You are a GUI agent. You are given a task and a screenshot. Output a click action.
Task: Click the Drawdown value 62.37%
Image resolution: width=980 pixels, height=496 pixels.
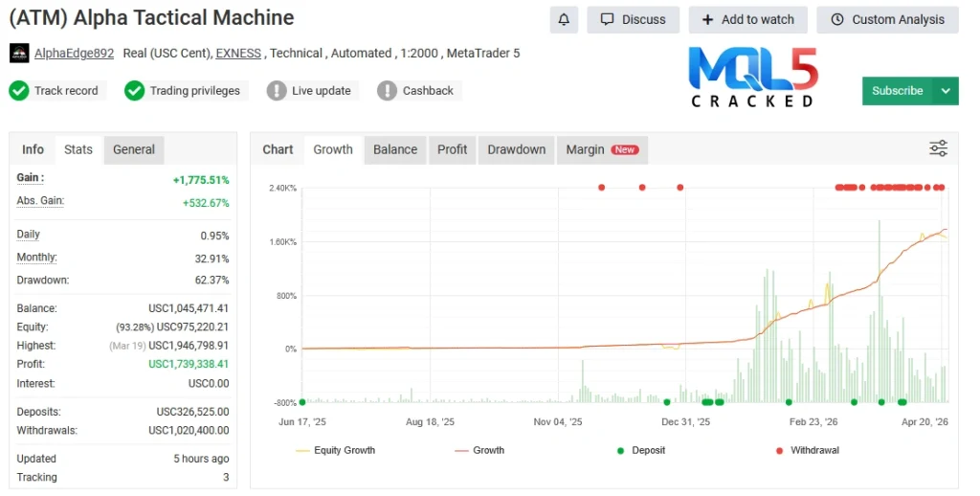point(212,281)
